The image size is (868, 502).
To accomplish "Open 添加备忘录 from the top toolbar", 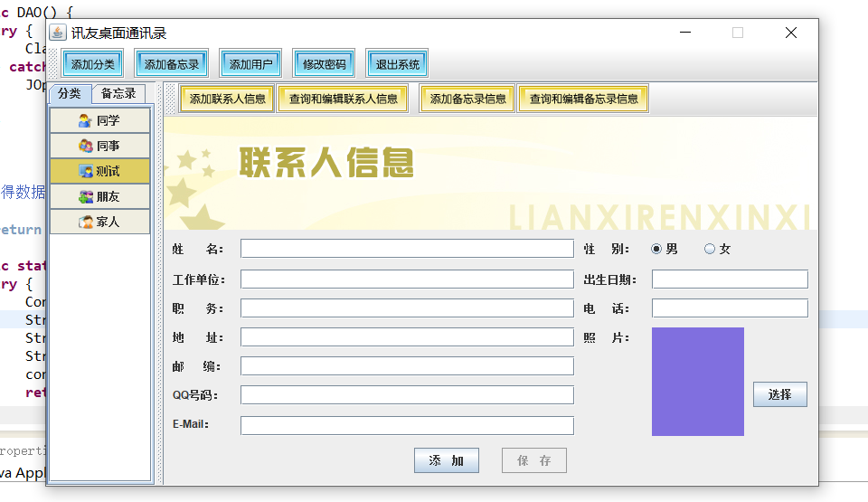I will tap(172, 64).
